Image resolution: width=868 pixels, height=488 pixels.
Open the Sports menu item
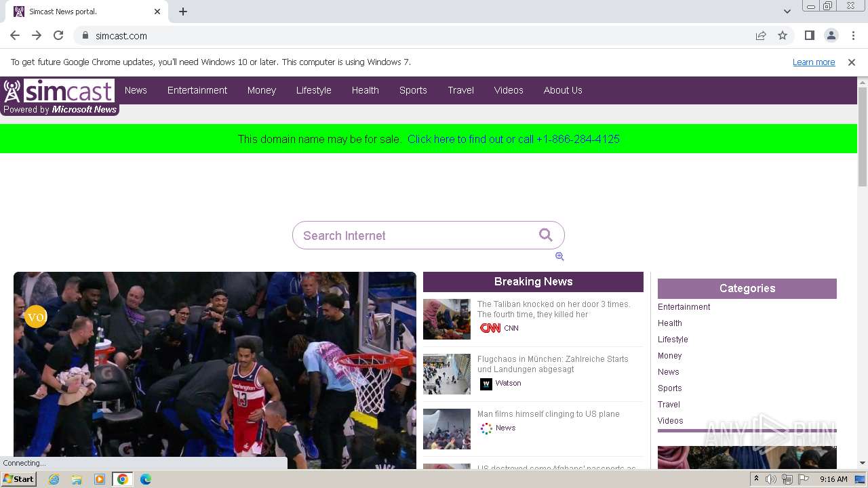tap(413, 90)
